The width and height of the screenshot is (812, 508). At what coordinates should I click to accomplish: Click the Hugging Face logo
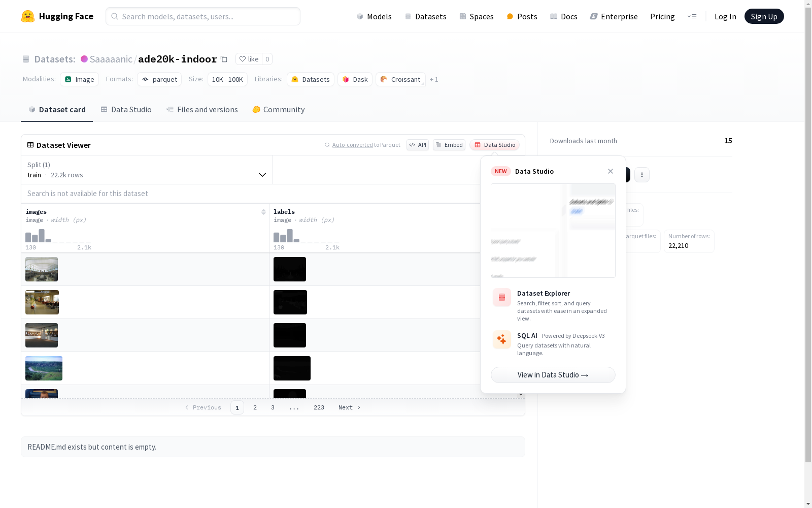(x=57, y=16)
